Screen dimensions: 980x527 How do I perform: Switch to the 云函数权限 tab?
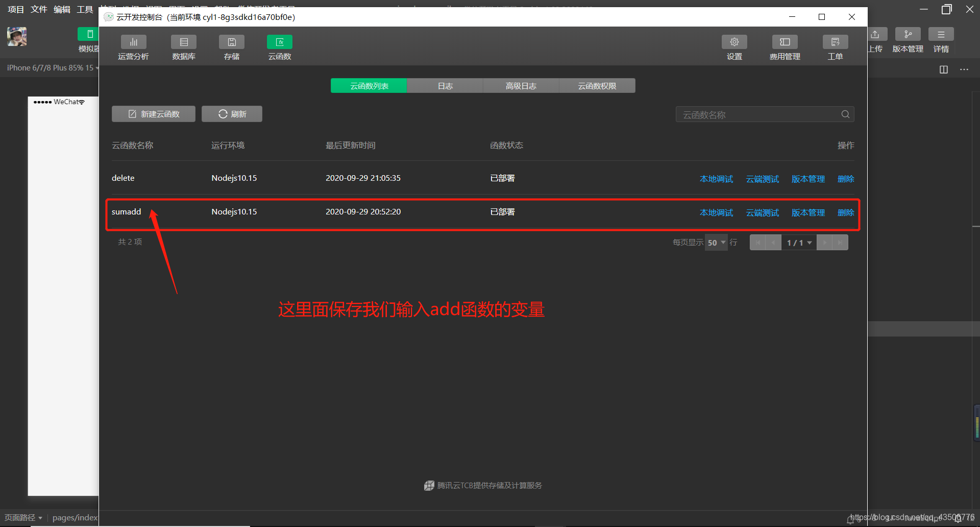(597, 85)
